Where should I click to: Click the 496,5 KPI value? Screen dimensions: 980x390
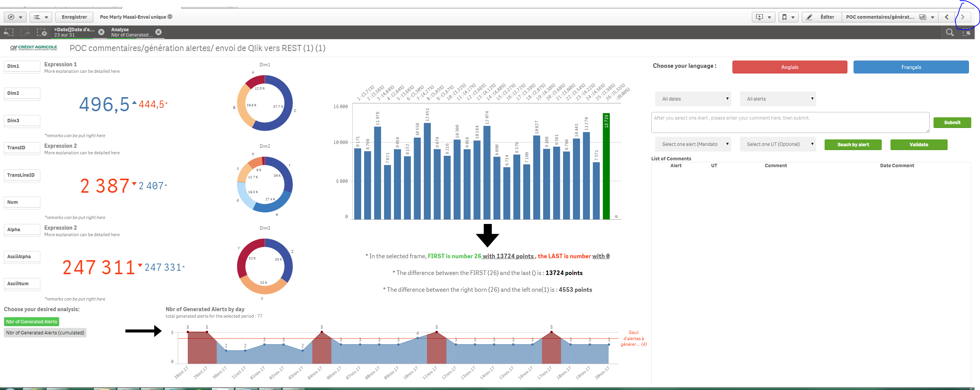coord(104,104)
